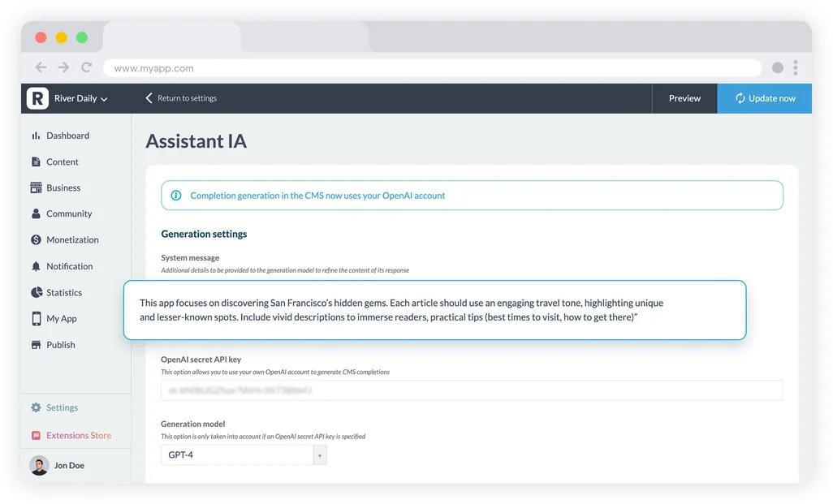Open My App using the phone icon
The image size is (833, 504).
36,317
